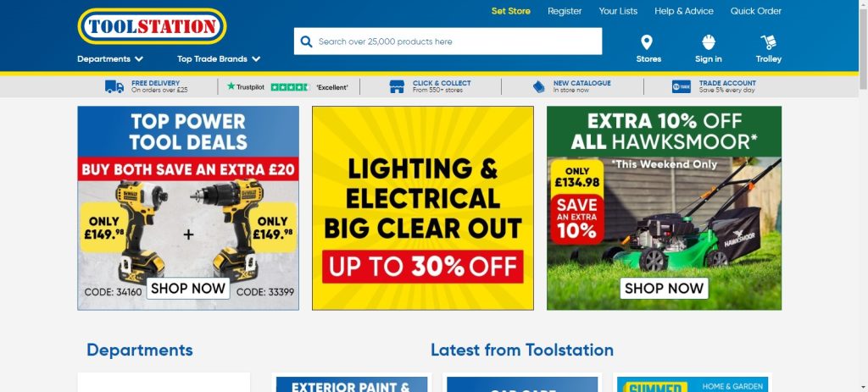Click the Click & Collect store icon

[397, 87]
